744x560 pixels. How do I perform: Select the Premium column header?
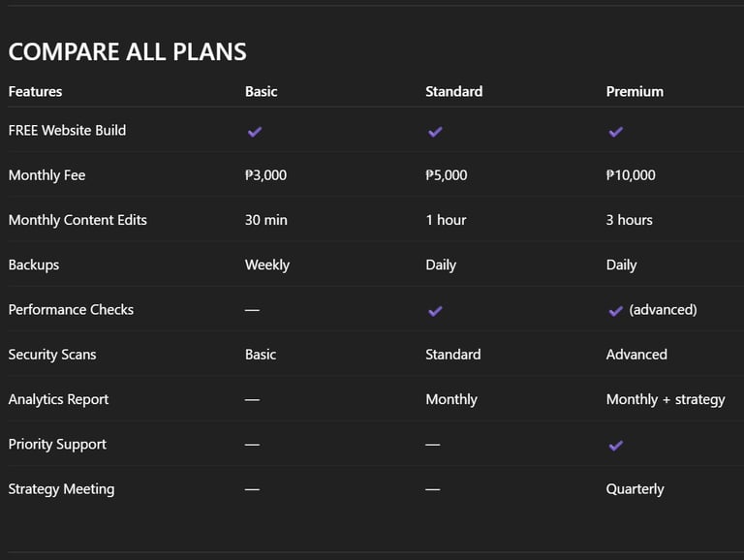[x=635, y=91]
